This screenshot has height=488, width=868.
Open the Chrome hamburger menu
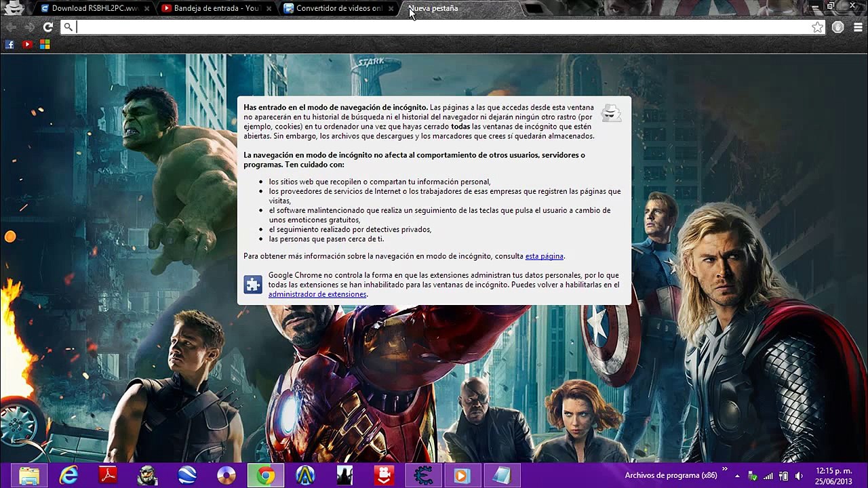tap(858, 27)
